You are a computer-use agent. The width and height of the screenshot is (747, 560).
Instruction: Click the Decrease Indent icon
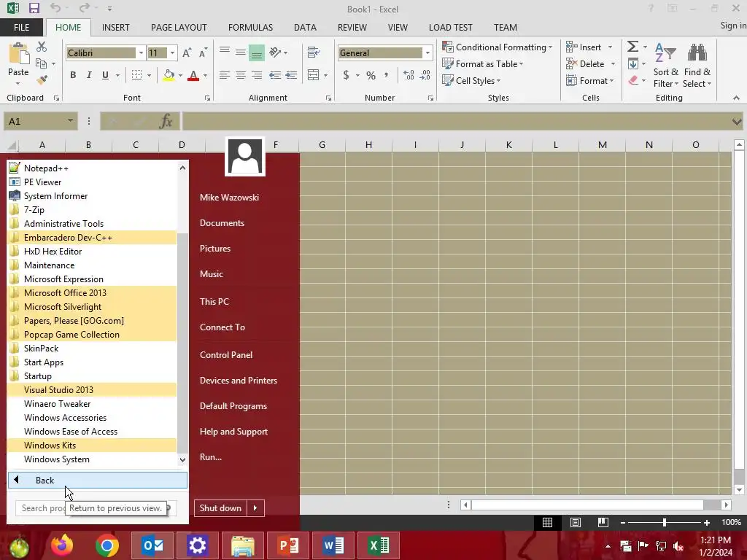click(x=275, y=75)
